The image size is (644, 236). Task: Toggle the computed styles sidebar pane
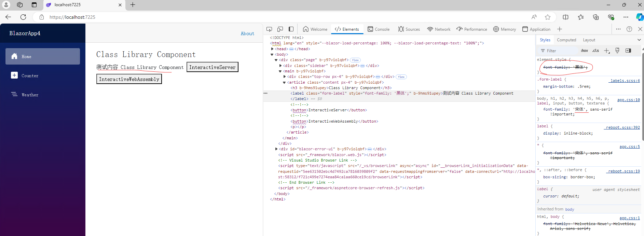(628, 51)
